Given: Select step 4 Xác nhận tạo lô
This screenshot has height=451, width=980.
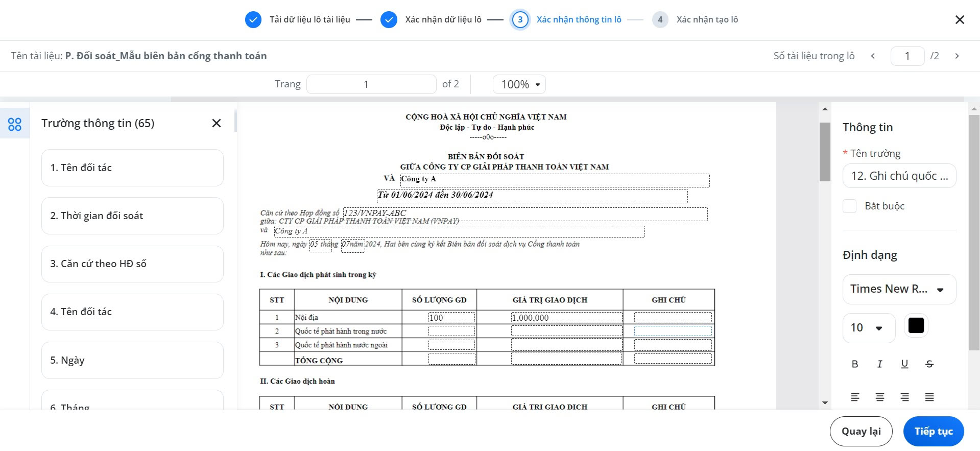Looking at the screenshot, I should click(x=696, y=19).
